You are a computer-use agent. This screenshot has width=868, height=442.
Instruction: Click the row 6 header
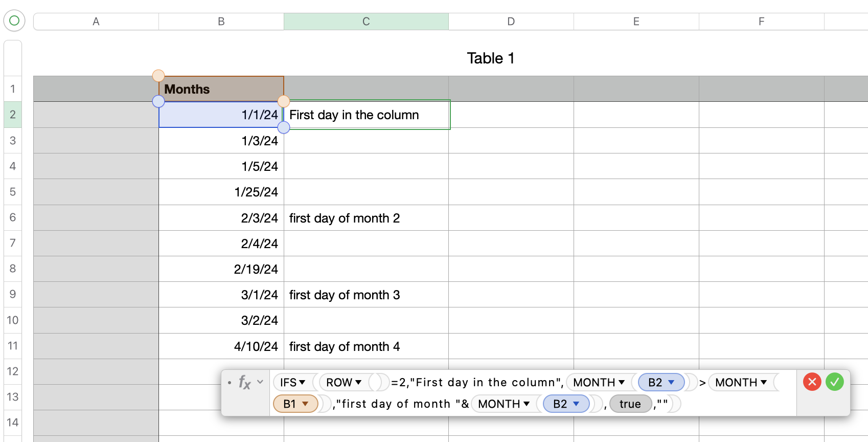pyautogui.click(x=13, y=217)
